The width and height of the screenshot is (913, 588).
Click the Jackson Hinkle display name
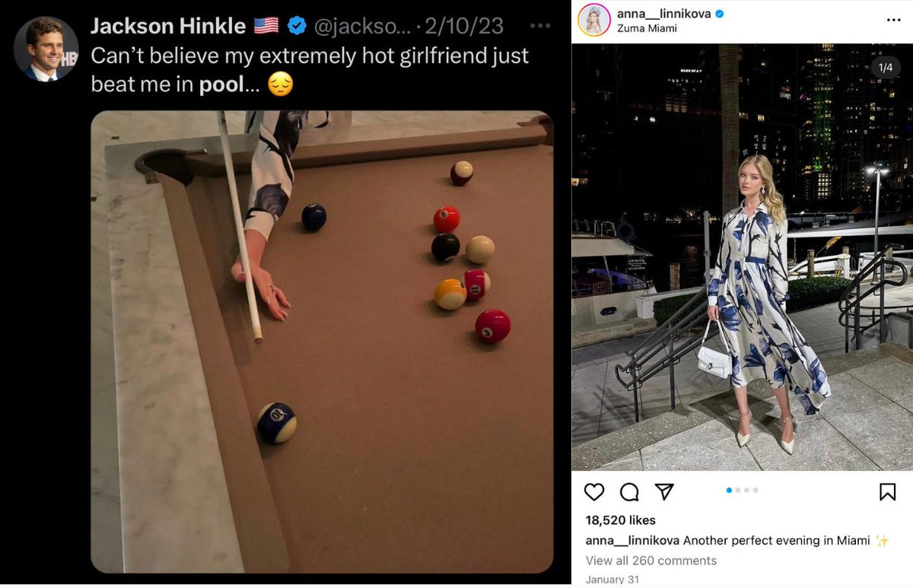point(167,26)
